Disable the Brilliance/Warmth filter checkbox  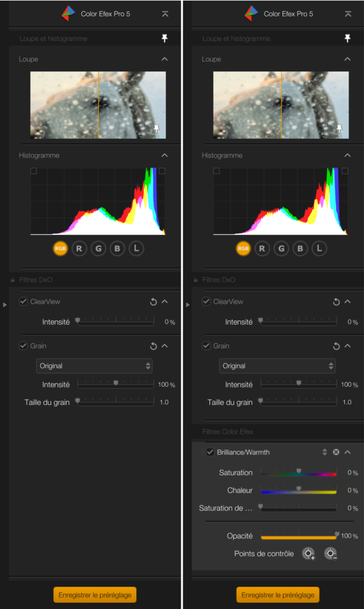click(210, 452)
